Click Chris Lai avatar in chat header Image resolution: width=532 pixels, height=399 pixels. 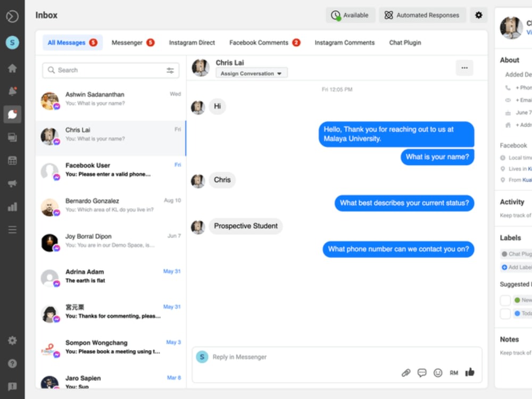click(x=201, y=68)
